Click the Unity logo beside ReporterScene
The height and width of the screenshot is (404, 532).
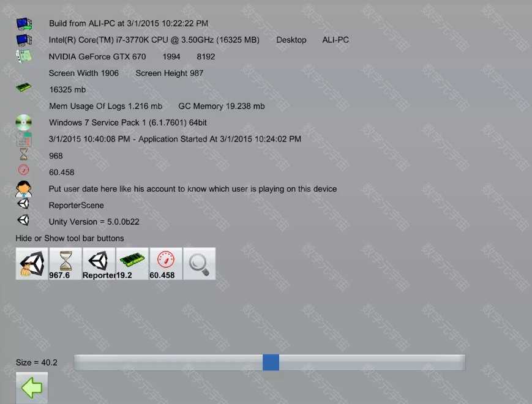tap(23, 204)
